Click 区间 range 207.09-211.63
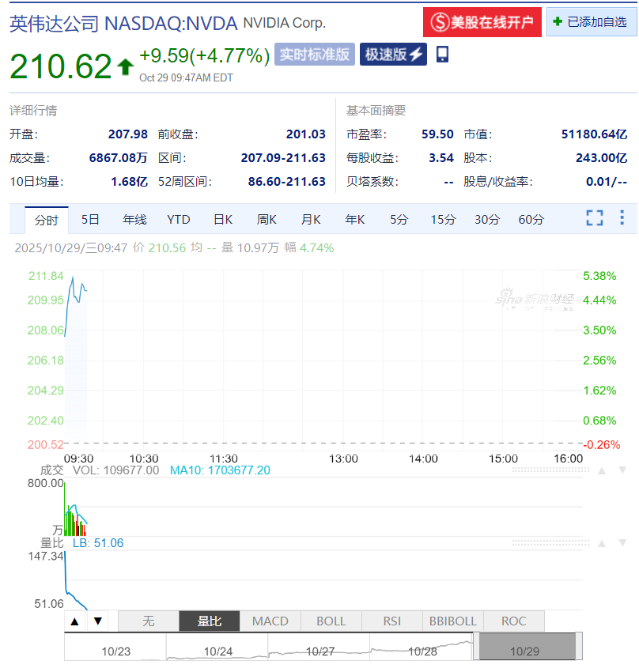 click(283, 157)
